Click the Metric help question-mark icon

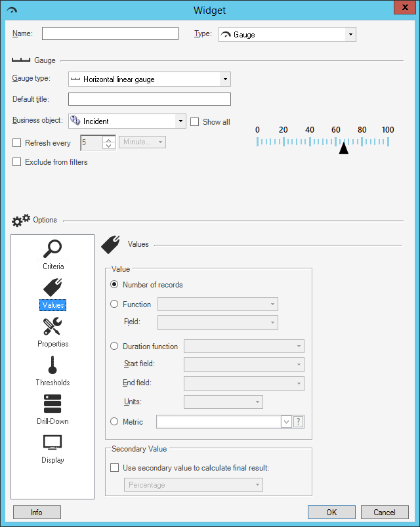[x=299, y=421]
